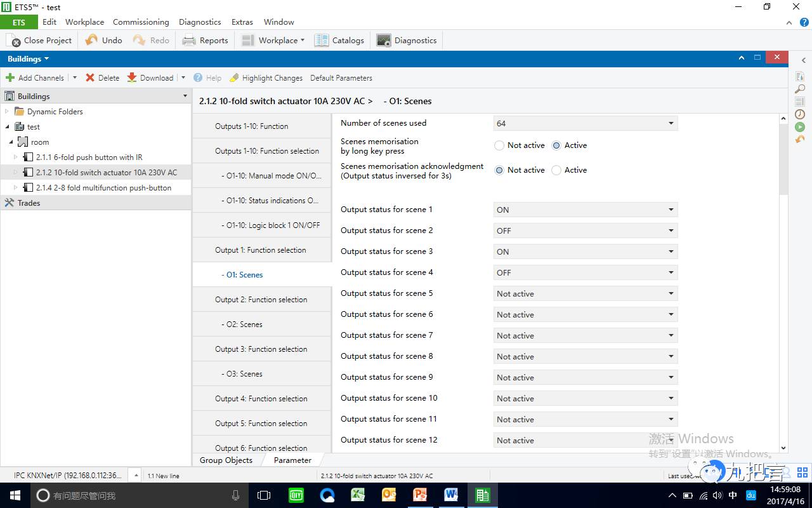Select 2.1.4 2-8 fold multifunction push-button
The image size is (812, 508).
103,188
